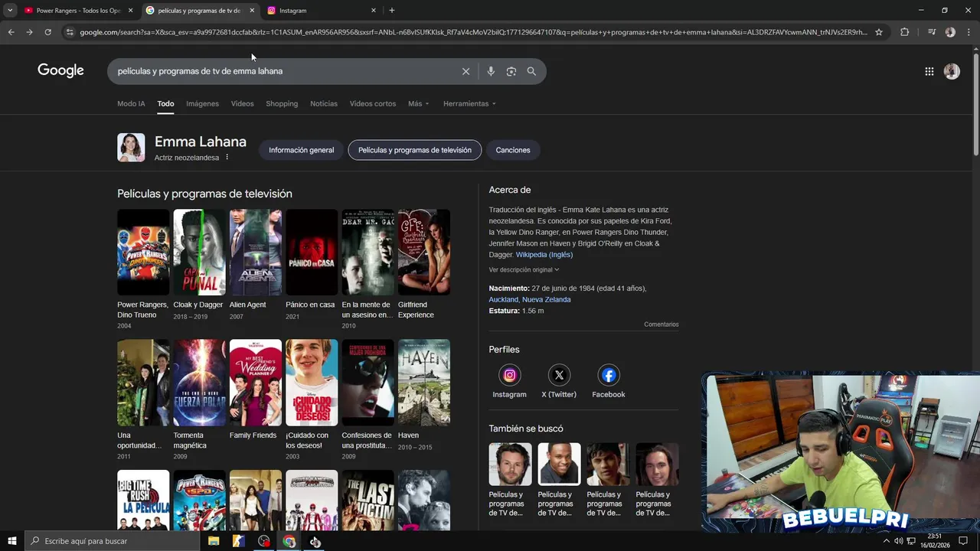Open Google account profile picture
980x551 pixels.
click(952, 71)
